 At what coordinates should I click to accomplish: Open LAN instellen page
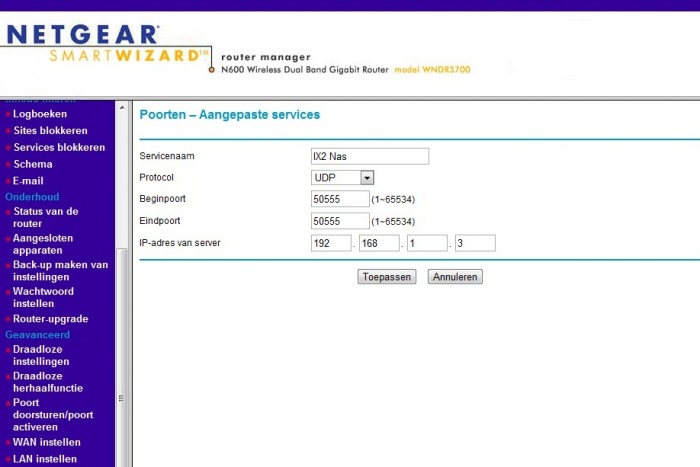click(45, 459)
